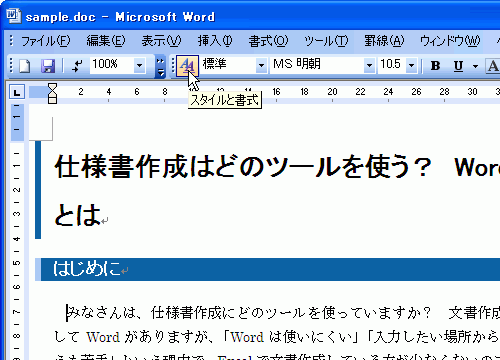Image resolution: width=500 pixels, height=360 pixels.
Task: Toggle Underline formatting
Action: [459, 66]
